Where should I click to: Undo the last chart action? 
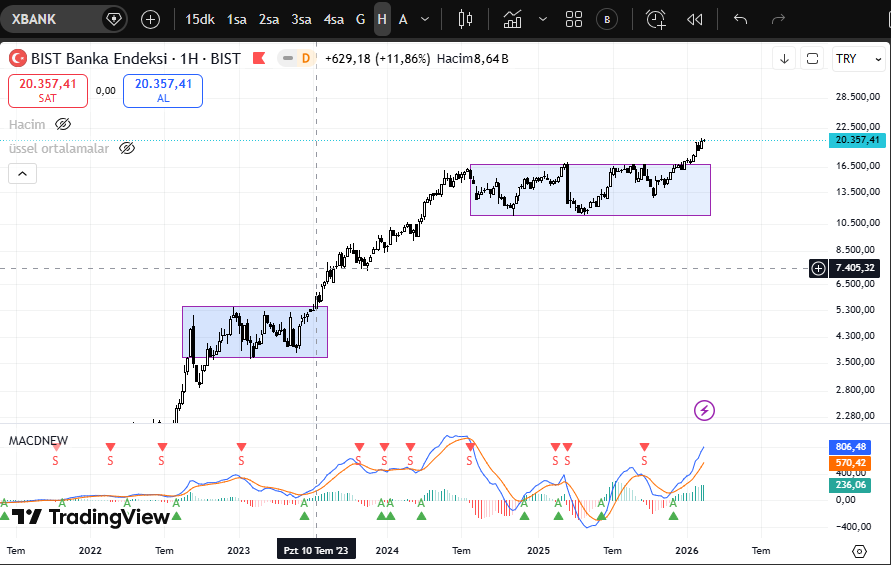[740, 19]
